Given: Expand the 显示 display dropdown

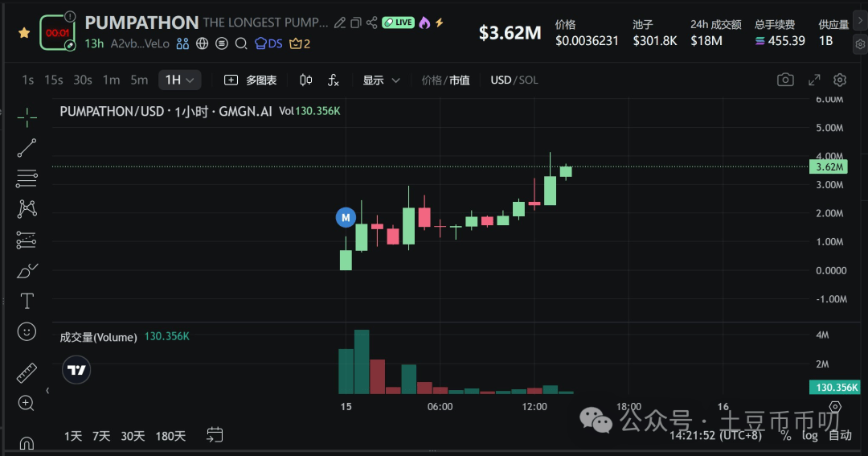Looking at the screenshot, I should point(381,80).
